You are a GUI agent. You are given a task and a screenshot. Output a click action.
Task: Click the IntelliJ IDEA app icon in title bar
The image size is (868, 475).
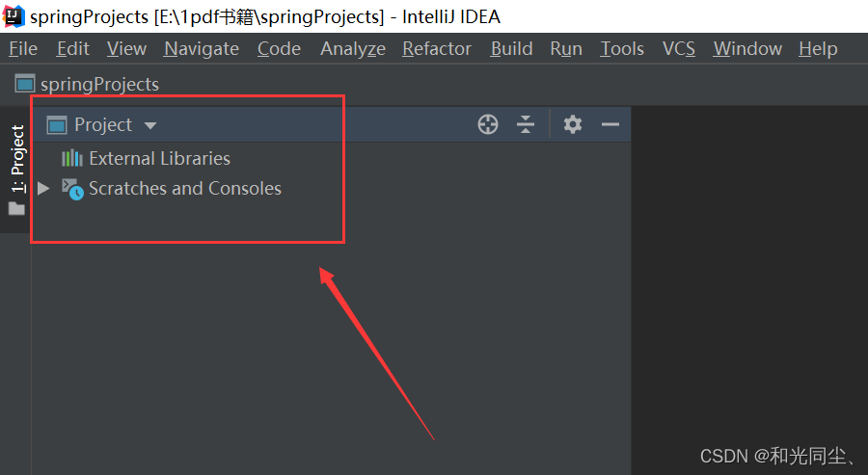pos(14,16)
